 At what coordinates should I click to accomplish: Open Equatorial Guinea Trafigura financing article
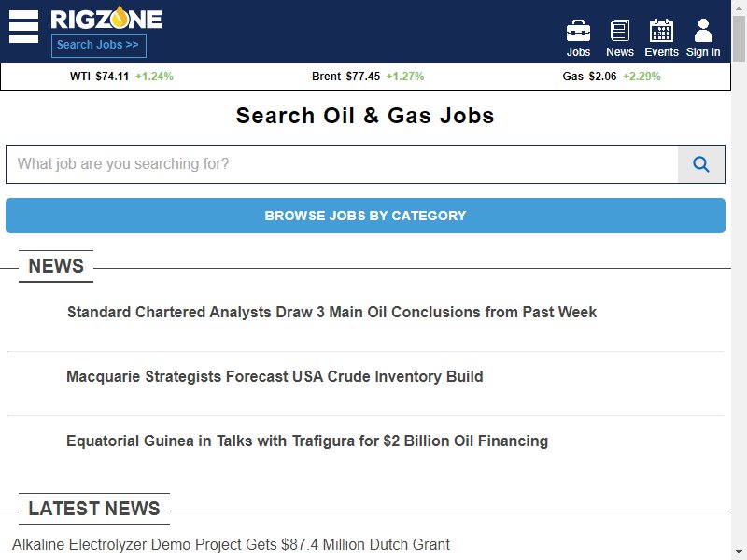(307, 441)
